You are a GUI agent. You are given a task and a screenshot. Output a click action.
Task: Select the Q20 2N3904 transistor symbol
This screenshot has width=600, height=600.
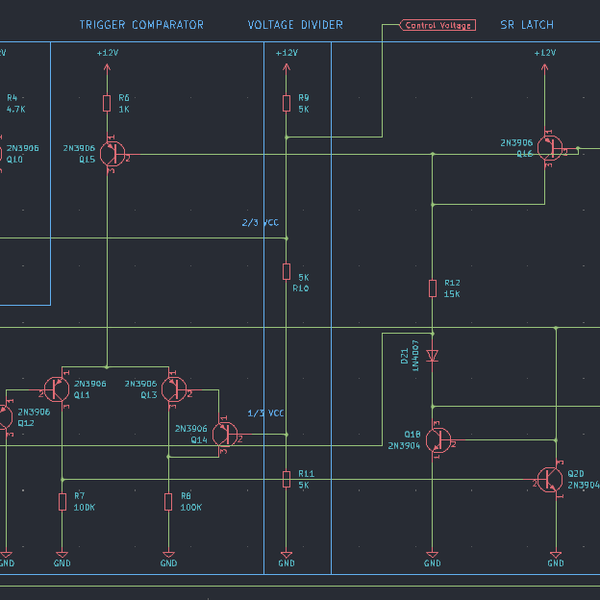[550, 479]
